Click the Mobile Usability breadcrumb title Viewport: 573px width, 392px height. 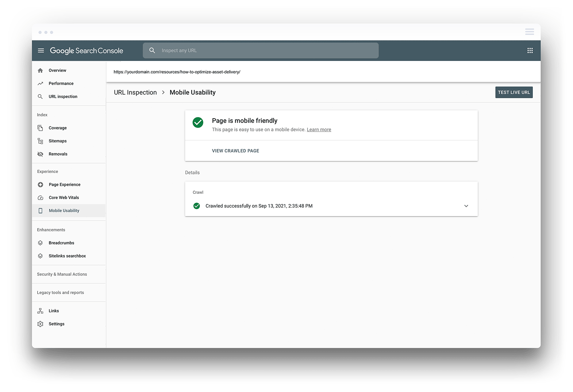[x=193, y=92]
